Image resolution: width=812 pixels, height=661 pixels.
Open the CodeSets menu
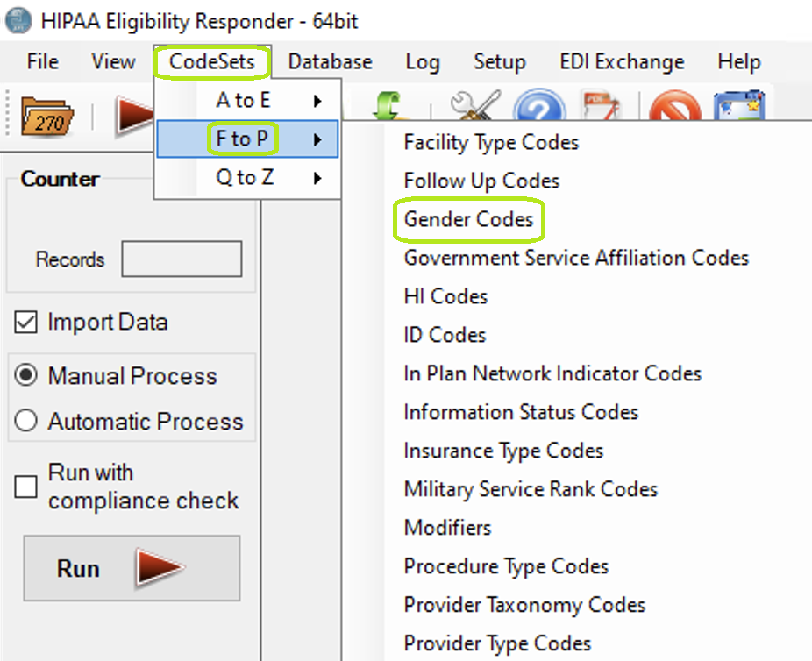click(x=212, y=61)
